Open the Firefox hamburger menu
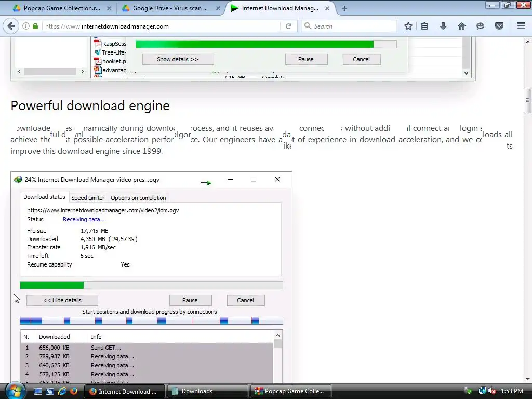The image size is (532, 399). pos(521,26)
